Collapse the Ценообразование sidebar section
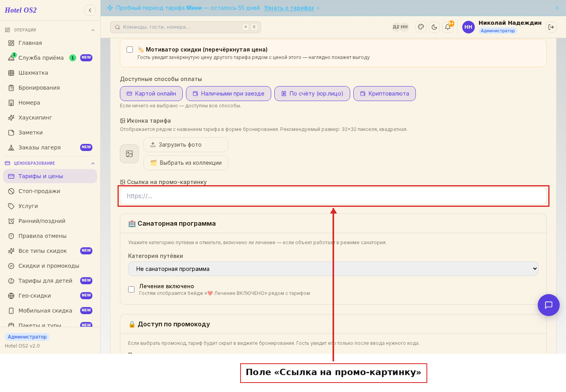This screenshot has width=566, height=392. (x=93, y=163)
